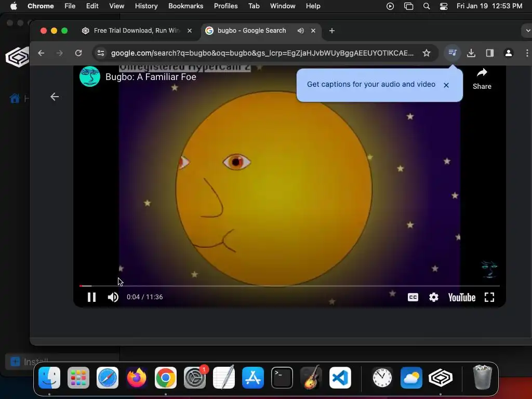Open Trash from the Dock
Viewport: 532px width, 399px height.
482,377
